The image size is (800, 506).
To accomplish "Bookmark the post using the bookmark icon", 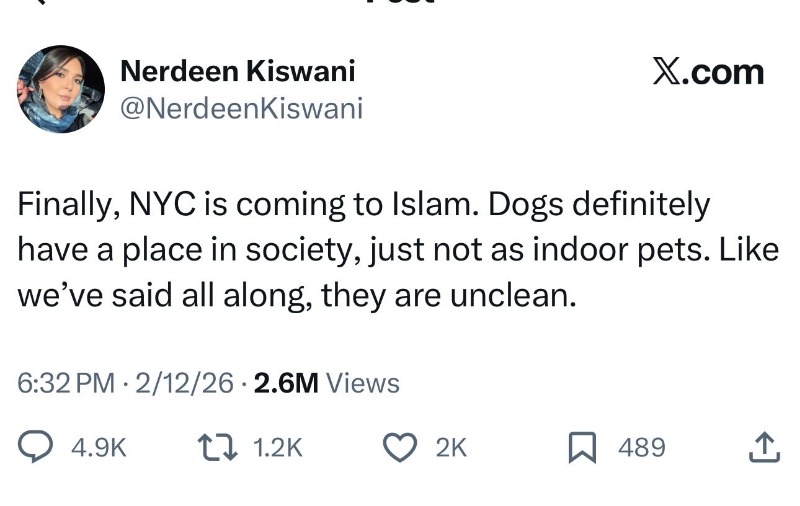I will [582, 446].
